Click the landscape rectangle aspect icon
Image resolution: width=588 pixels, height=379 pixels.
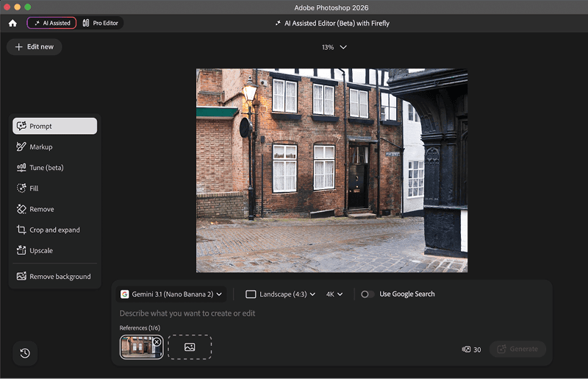[x=251, y=294]
